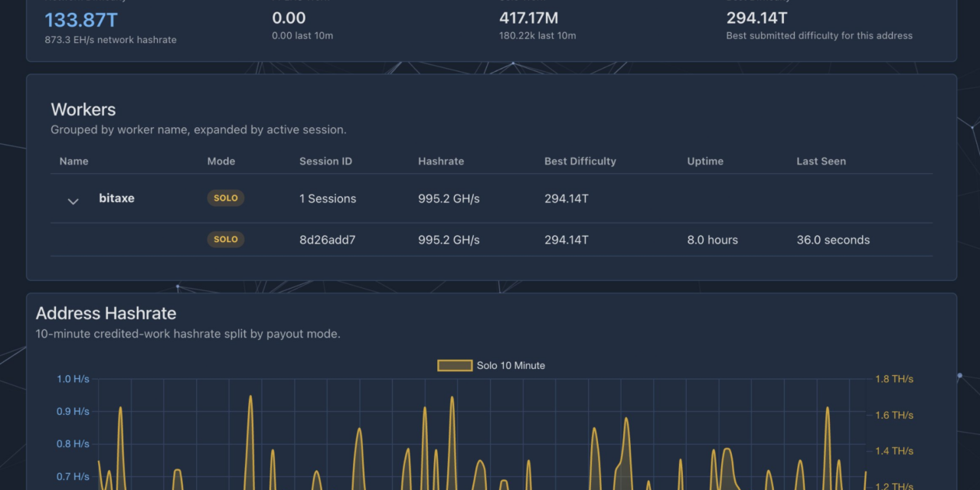Click the Hashrate column header
The width and height of the screenshot is (980, 490).
coord(441,162)
